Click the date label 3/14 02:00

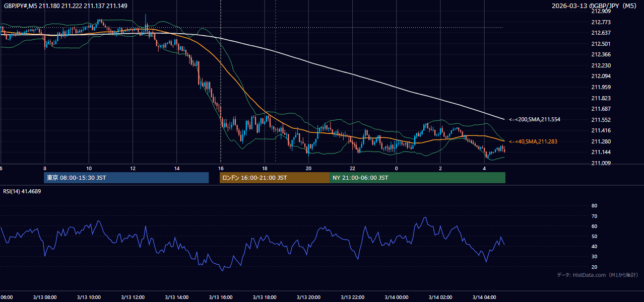tap(440, 297)
